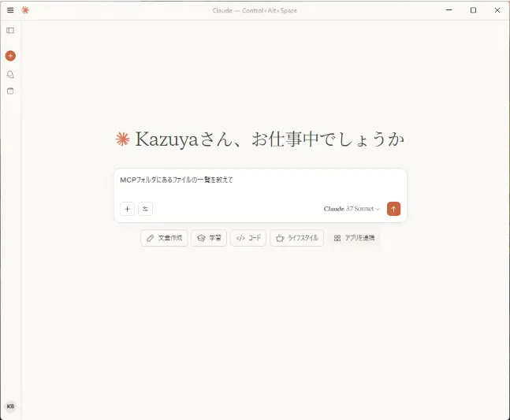The height and width of the screenshot is (420, 510).
Task: Click the attachment plus button in composer
Action: (x=127, y=209)
